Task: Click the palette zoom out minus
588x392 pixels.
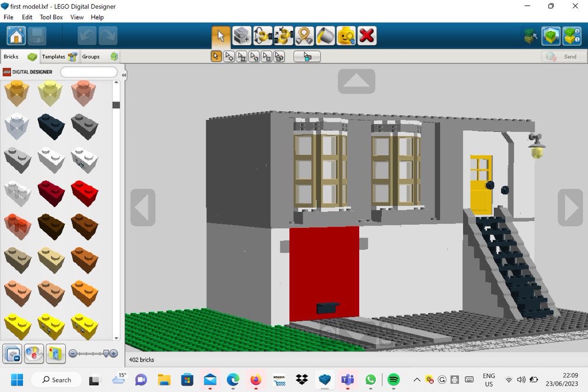Action: point(73,353)
